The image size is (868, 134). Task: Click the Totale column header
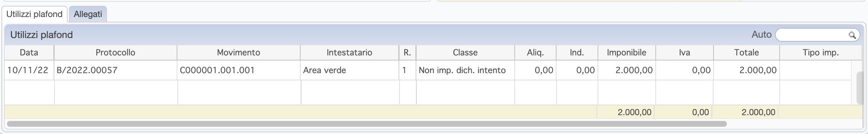click(747, 53)
